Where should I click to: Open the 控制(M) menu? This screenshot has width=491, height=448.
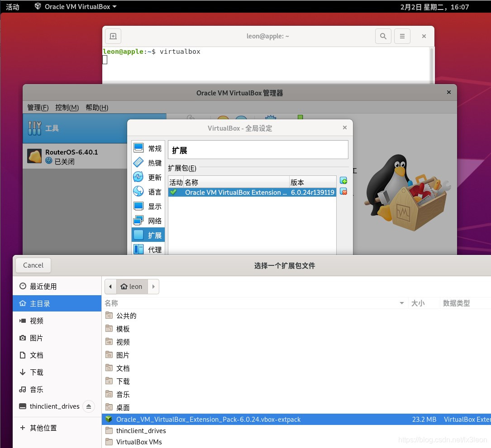(67, 108)
